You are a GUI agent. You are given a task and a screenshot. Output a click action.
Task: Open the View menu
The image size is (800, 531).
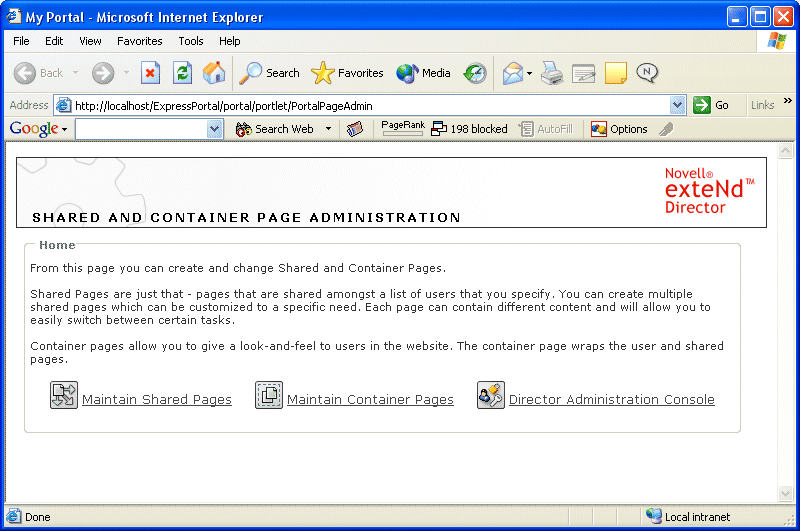click(x=90, y=41)
